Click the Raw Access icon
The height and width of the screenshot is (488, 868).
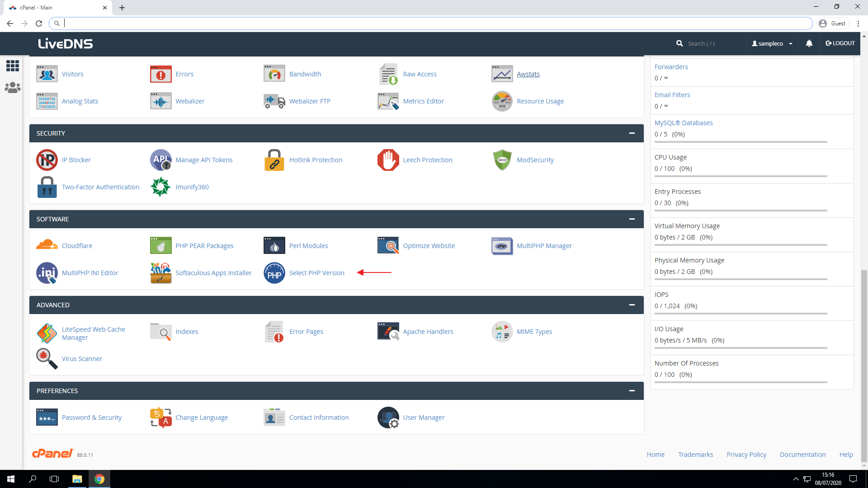(388, 74)
